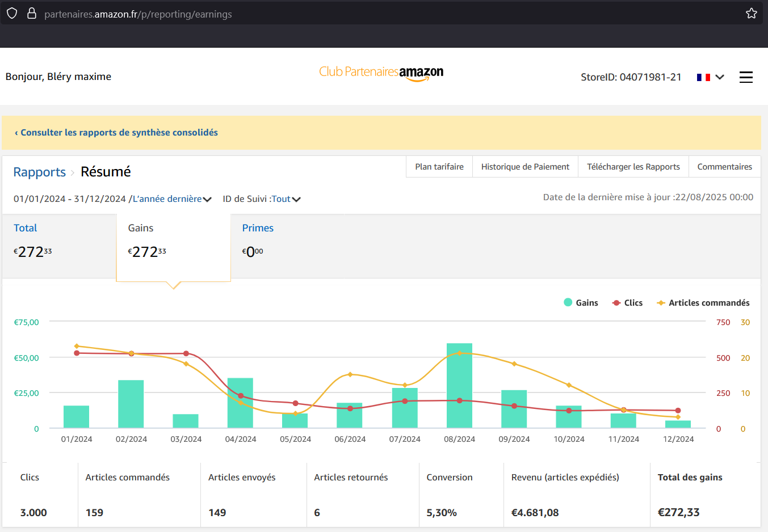Click the Conversion 5,30% value
The height and width of the screenshot is (532, 768).
tap(442, 513)
